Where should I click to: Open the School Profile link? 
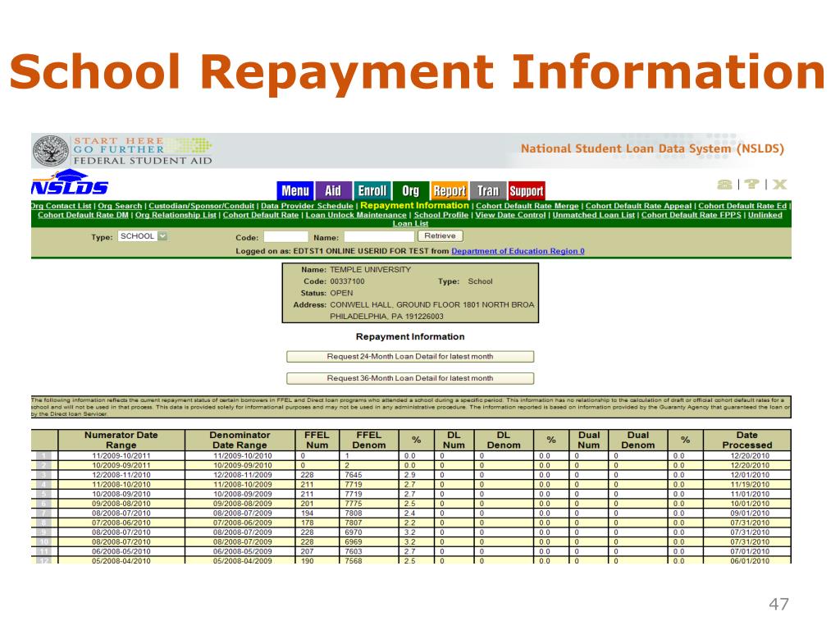coord(441,215)
